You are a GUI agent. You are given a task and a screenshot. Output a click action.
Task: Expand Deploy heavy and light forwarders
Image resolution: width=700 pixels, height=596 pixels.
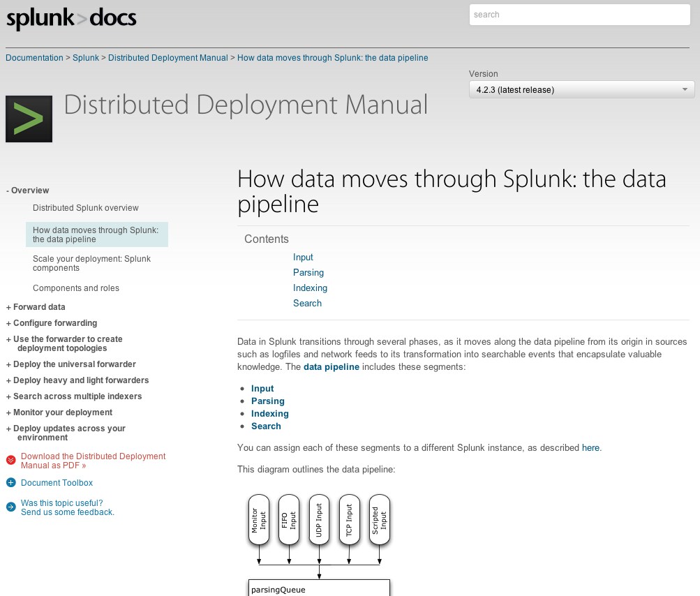[77, 380]
